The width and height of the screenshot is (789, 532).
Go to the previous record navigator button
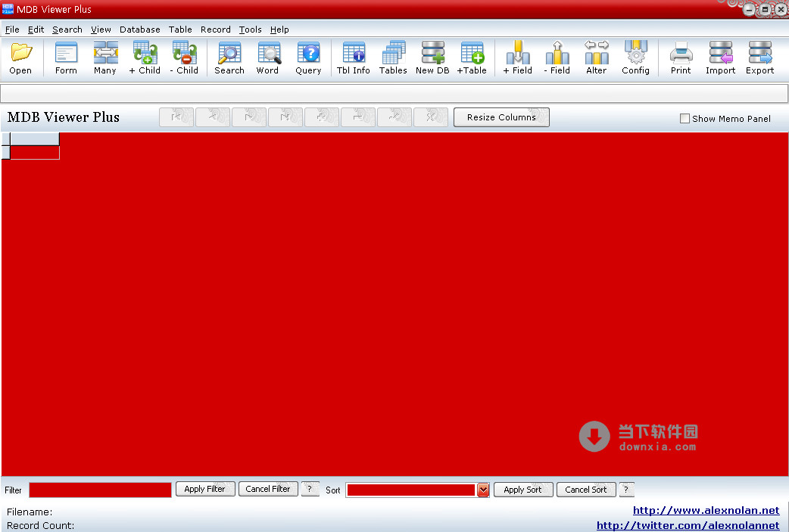click(212, 117)
